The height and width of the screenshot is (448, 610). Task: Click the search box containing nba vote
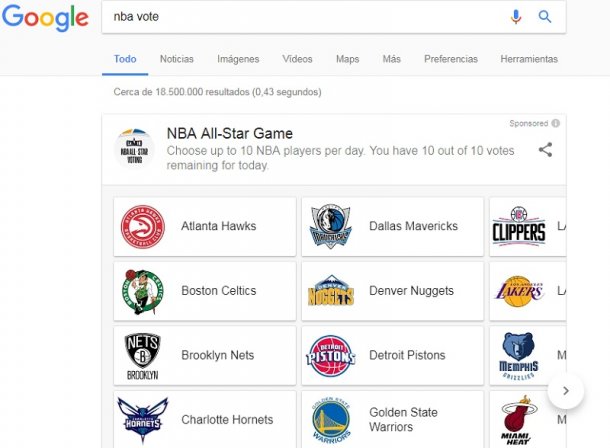[300, 17]
